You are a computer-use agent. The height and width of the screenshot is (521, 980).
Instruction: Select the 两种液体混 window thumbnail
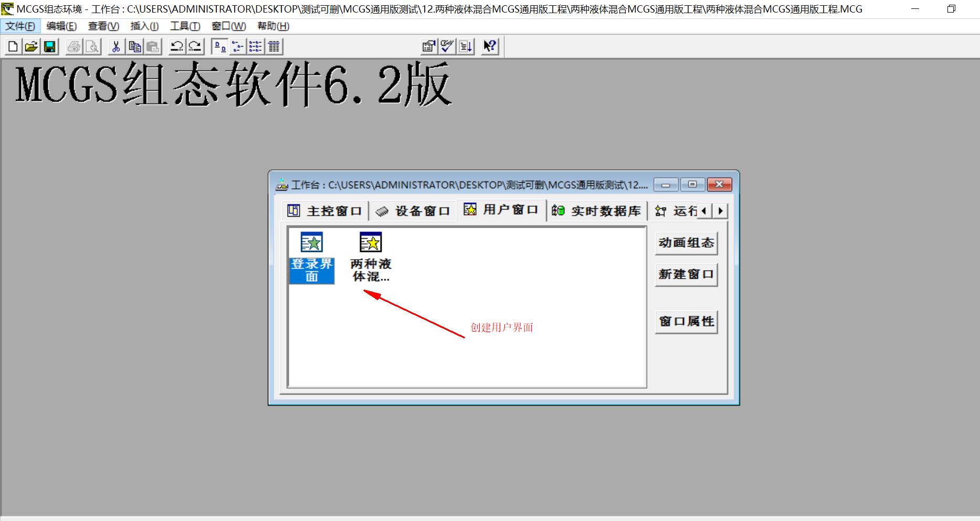371,242
